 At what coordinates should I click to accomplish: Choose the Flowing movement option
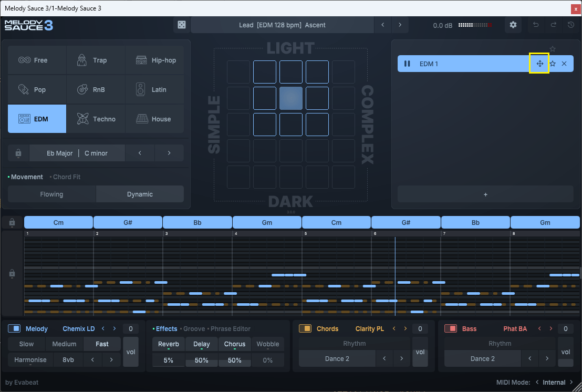51,194
